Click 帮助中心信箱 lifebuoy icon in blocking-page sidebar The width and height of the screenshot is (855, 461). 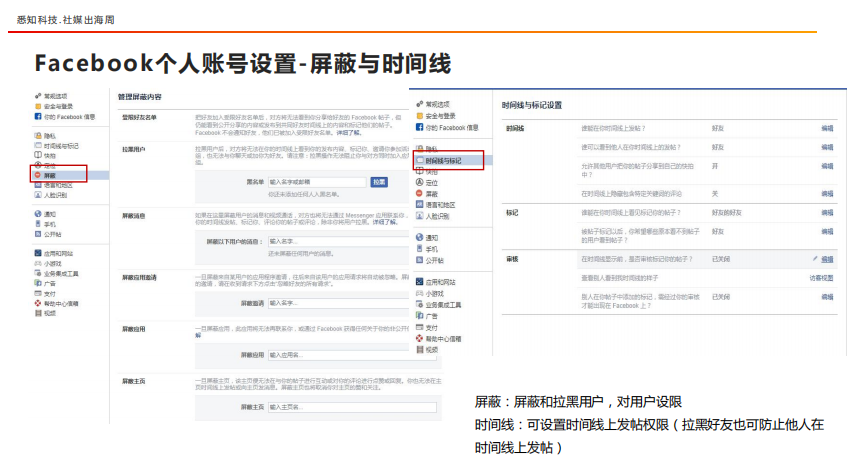pos(38,303)
